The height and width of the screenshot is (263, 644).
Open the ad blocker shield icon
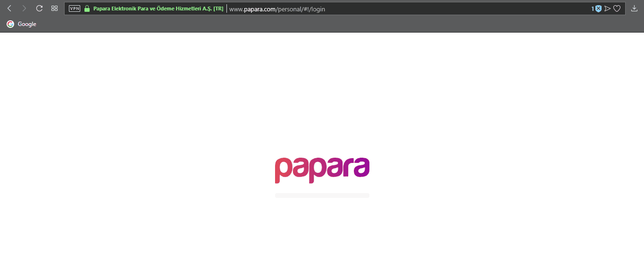tap(598, 8)
